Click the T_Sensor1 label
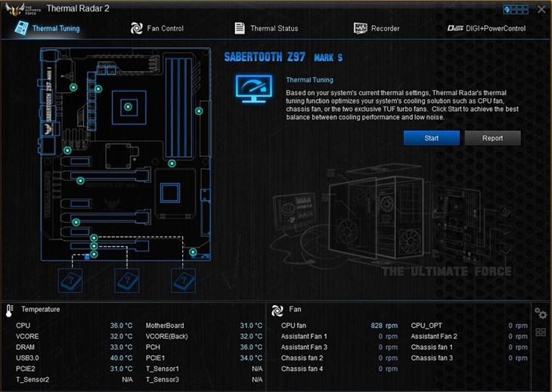 (163, 369)
